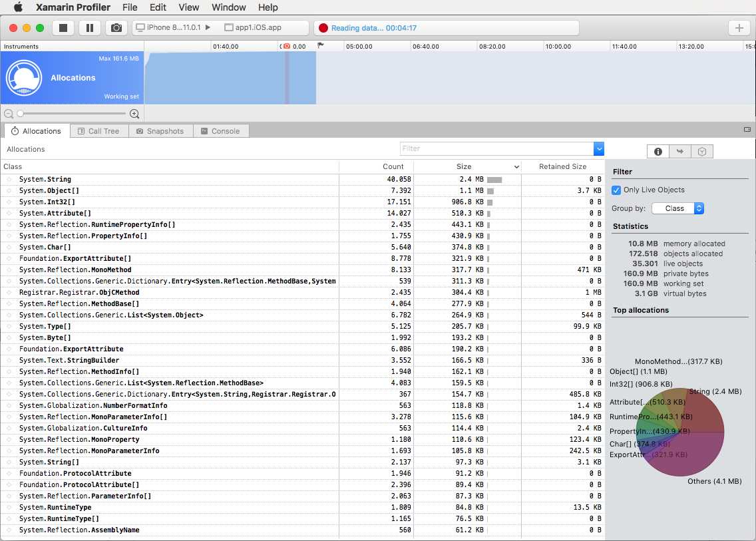Pause data recording
This screenshot has width=756, height=541.
90,27
